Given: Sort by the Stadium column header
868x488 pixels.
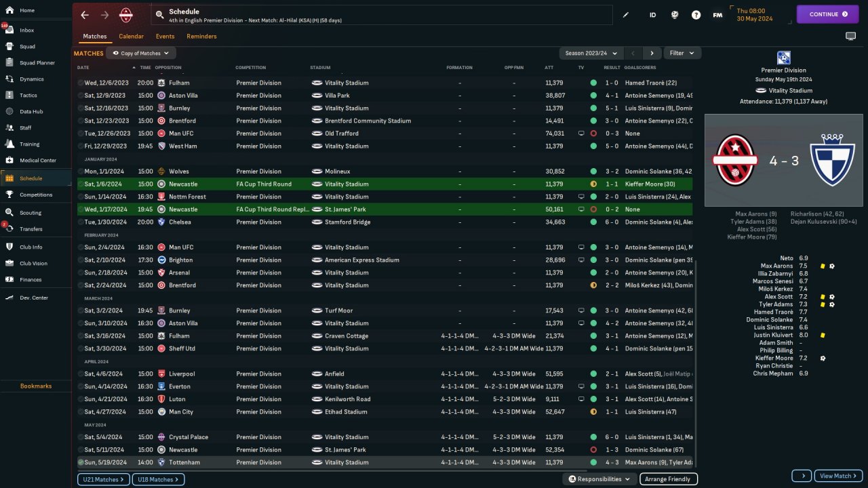Looking at the screenshot, I should tap(320, 68).
